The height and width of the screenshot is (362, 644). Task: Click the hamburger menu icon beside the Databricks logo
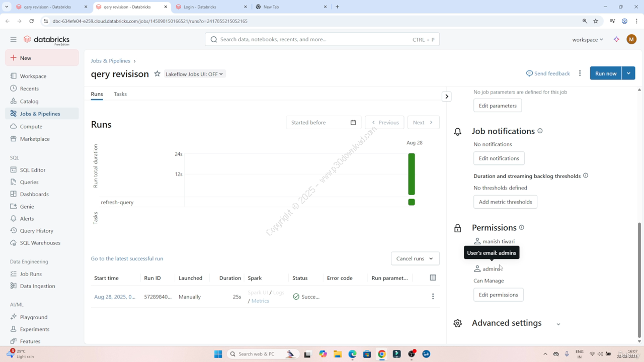[13, 39]
